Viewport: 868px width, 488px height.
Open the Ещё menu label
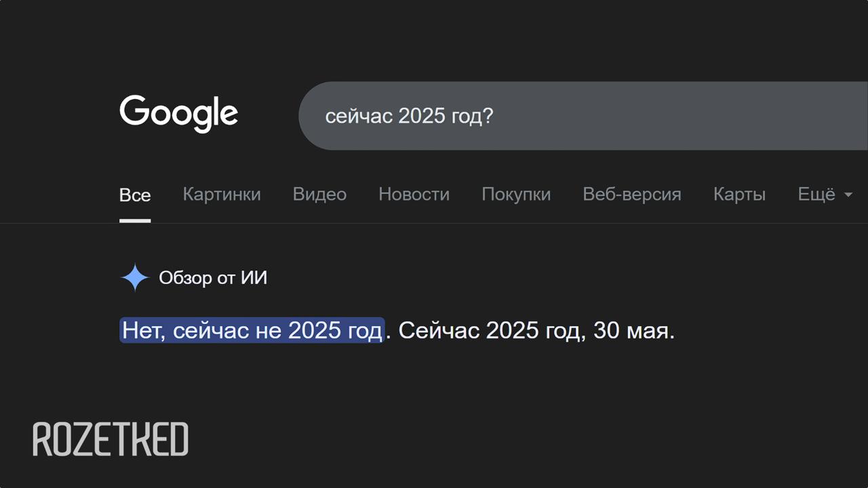coord(816,195)
